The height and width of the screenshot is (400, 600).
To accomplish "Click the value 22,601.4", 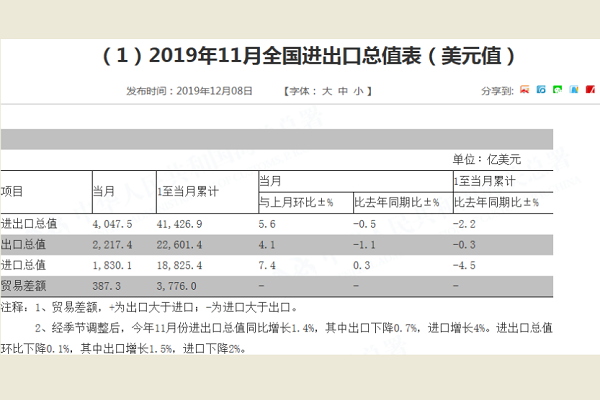I will click(x=179, y=245).
